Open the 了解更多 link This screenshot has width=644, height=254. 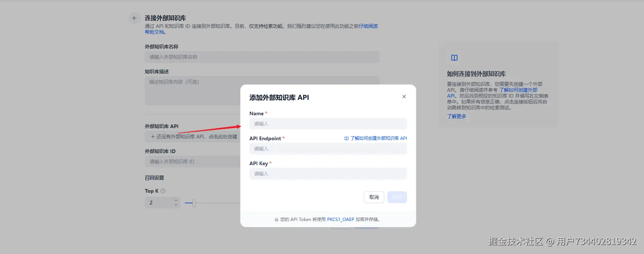[457, 116]
